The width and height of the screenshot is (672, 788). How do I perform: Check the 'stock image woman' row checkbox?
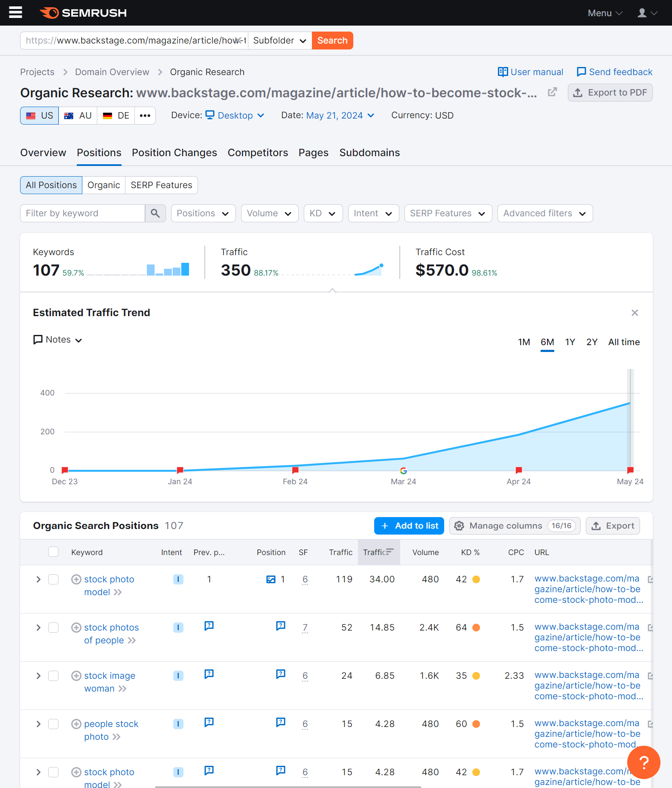(53, 676)
